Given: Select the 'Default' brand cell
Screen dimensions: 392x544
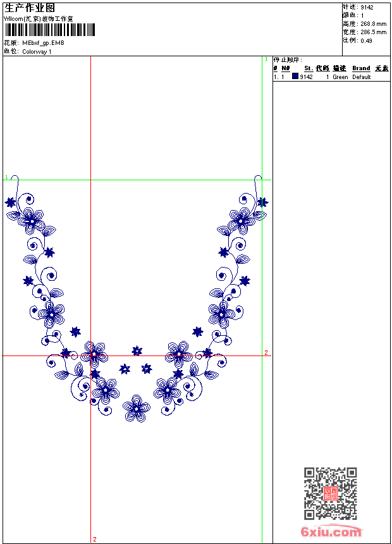Looking at the screenshot, I should click(x=362, y=77).
